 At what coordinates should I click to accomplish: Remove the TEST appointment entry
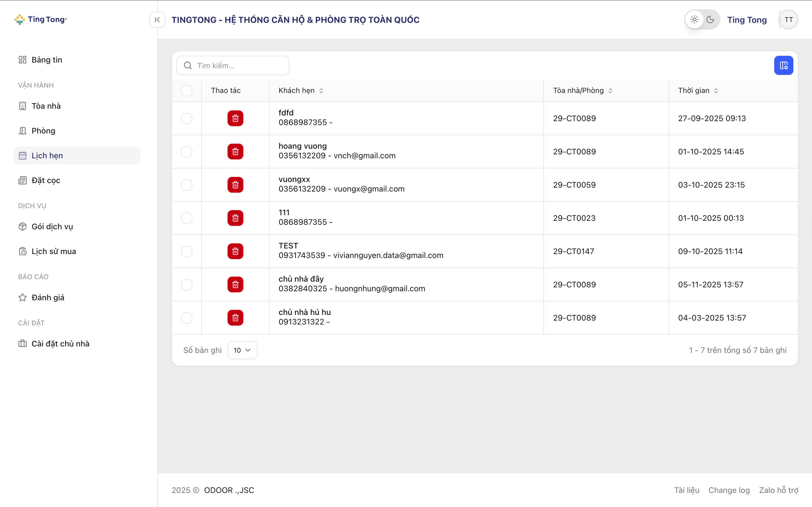click(235, 251)
